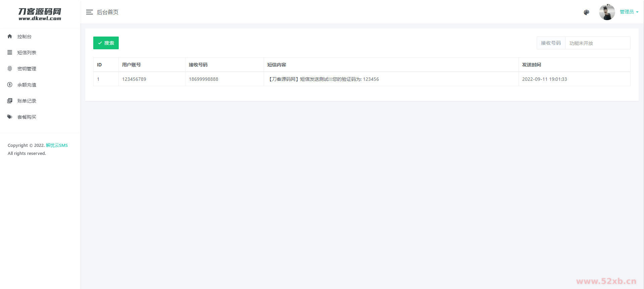This screenshot has height=289, width=644.
Task: Go to 余额充值 page
Action: [27, 85]
